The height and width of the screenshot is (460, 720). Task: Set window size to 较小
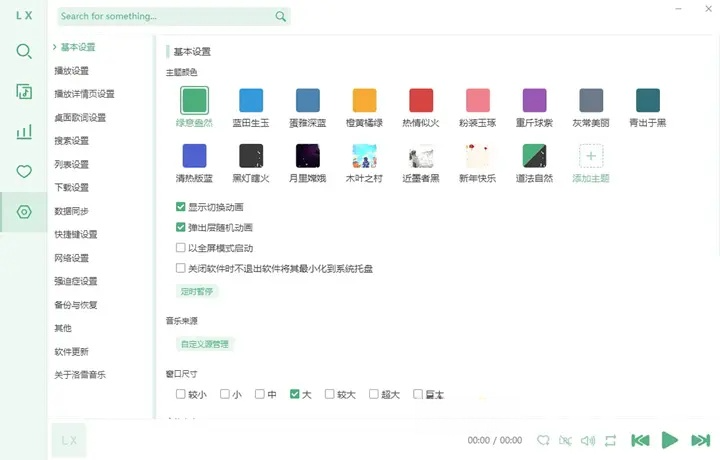[180, 394]
